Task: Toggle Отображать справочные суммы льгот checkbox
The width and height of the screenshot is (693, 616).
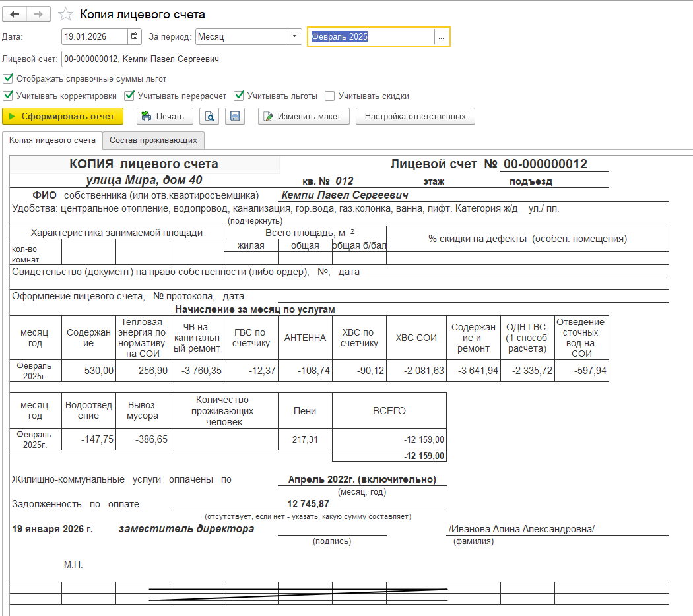Action: (x=7, y=78)
